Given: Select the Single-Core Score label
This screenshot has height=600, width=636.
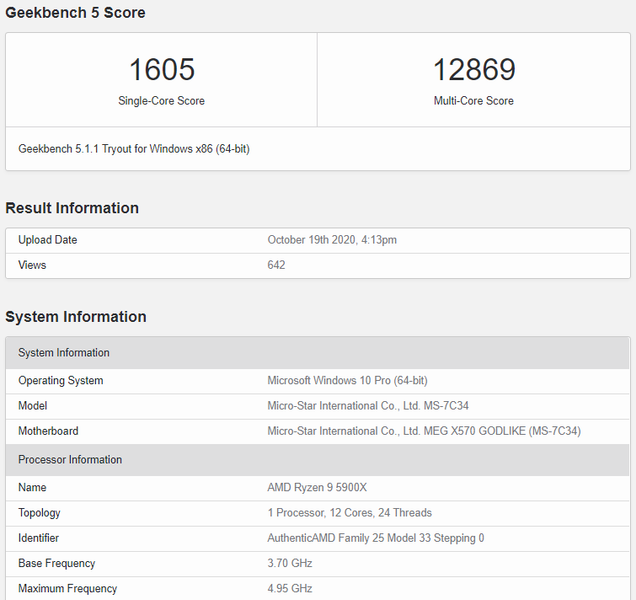Looking at the screenshot, I should tap(161, 101).
